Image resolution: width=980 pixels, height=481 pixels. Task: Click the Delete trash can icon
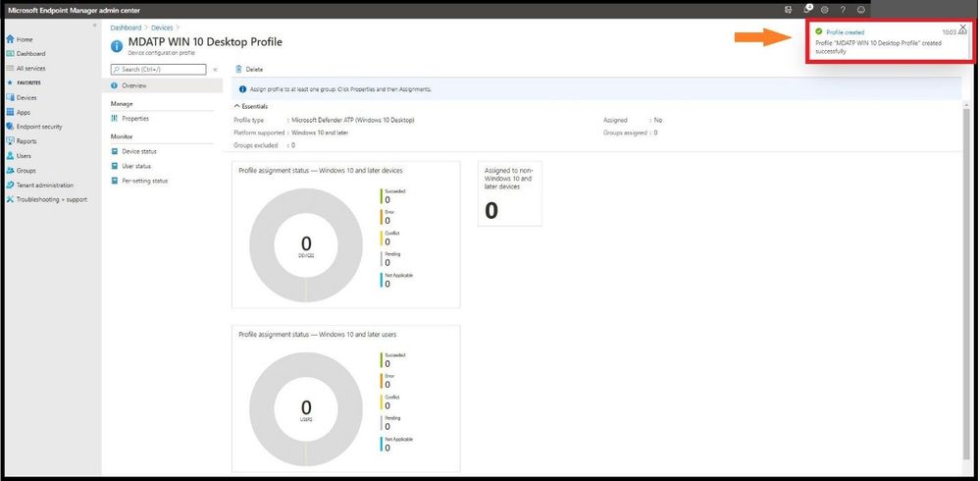(x=238, y=70)
